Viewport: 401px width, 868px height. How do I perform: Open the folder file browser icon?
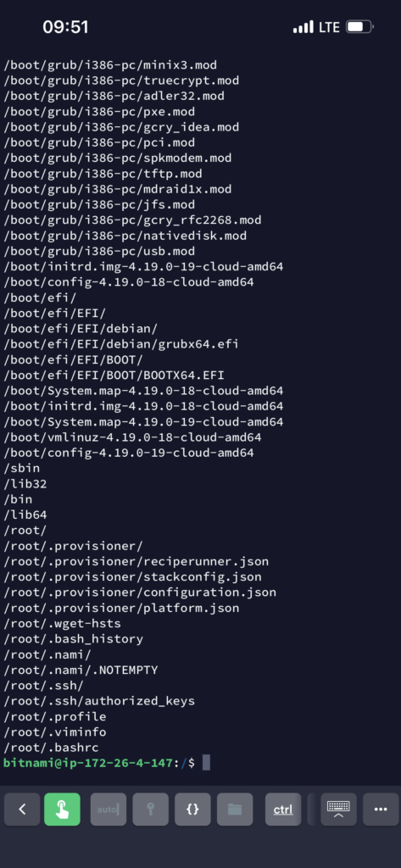pos(235,810)
